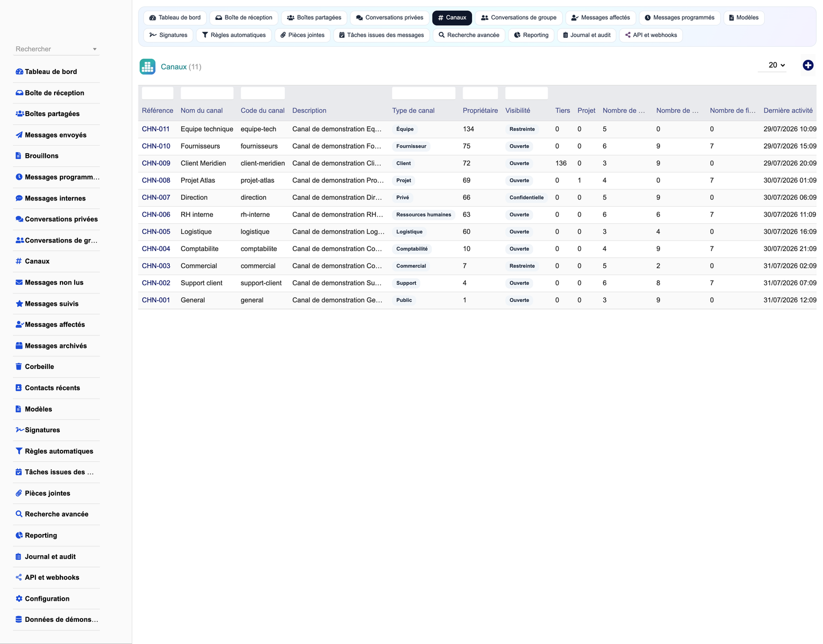This screenshot has width=823, height=644.
Task: Open channel link CHN-001
Action: point(156,300)
